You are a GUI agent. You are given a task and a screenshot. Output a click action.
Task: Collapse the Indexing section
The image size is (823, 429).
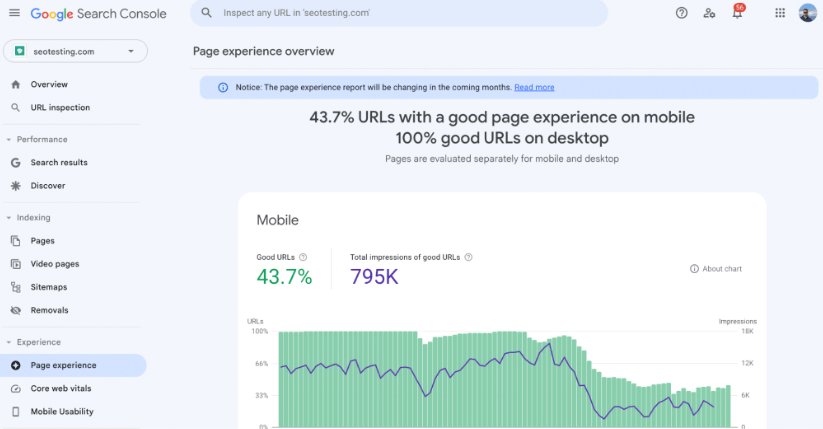click(x=8, y=217)
